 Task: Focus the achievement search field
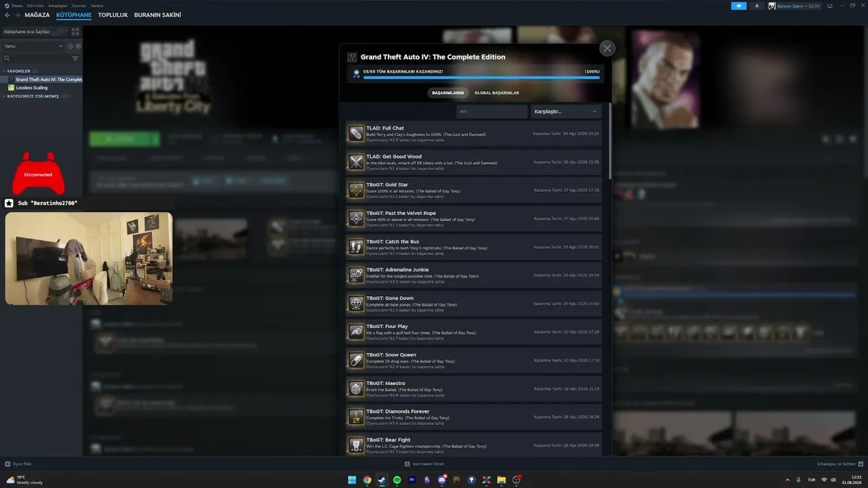(492, 111)
